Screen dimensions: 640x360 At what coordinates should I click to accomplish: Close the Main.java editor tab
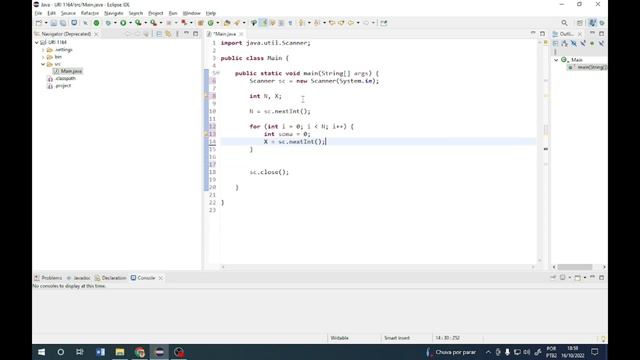click(241, 34)
